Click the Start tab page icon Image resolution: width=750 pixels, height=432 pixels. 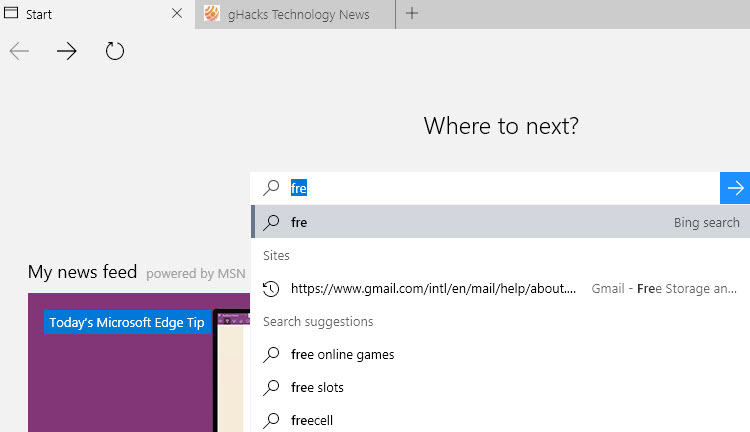[x=11, y=13]
